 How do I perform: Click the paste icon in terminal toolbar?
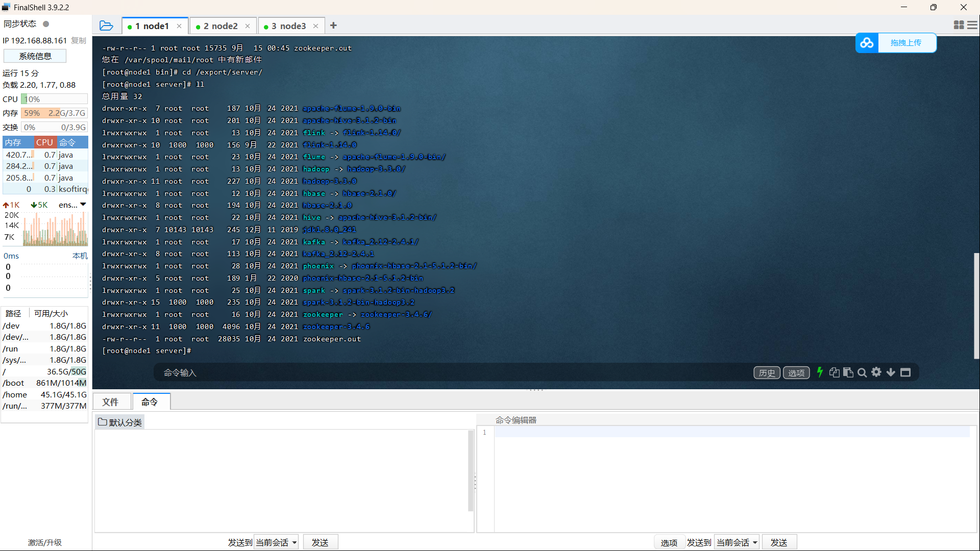pyautogui.click(x=848, y=372)
